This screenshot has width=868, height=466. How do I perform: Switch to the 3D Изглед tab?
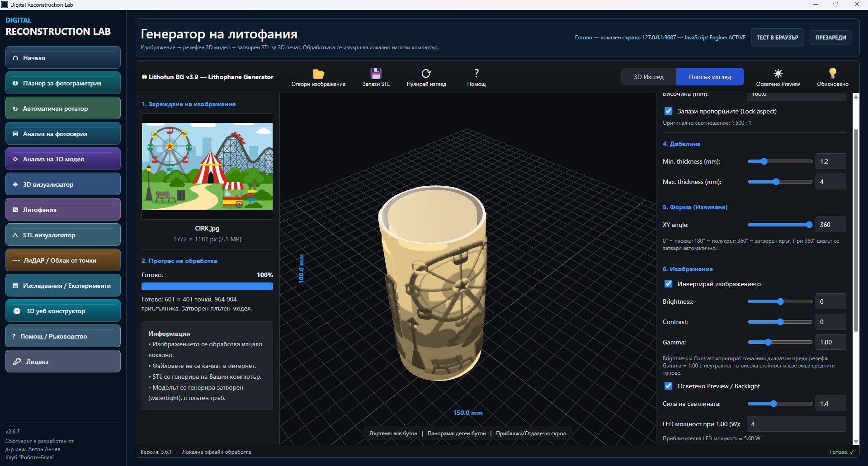point(649,77)
